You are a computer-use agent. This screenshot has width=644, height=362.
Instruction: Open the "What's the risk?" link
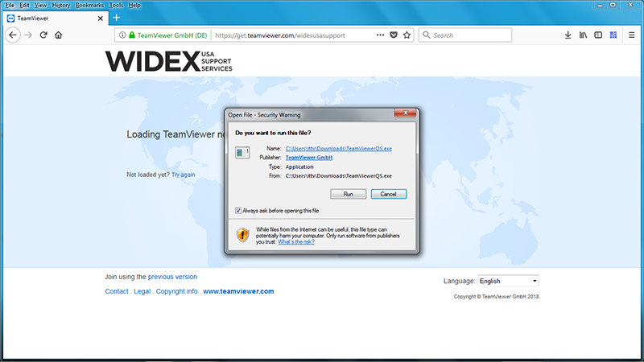tap(295, 241)
